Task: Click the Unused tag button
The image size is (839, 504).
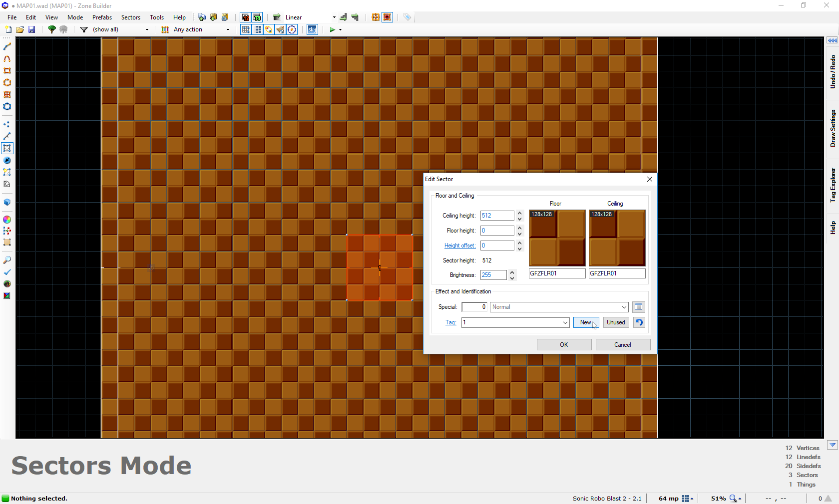Action: pos(616,322)
